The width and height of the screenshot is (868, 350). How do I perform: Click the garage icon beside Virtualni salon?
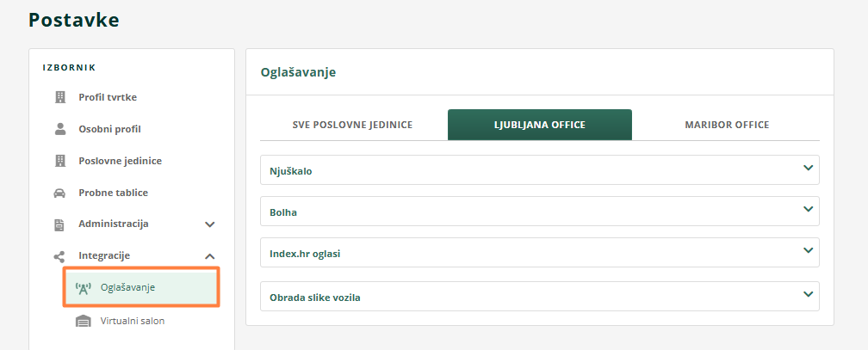click(84, 321)
